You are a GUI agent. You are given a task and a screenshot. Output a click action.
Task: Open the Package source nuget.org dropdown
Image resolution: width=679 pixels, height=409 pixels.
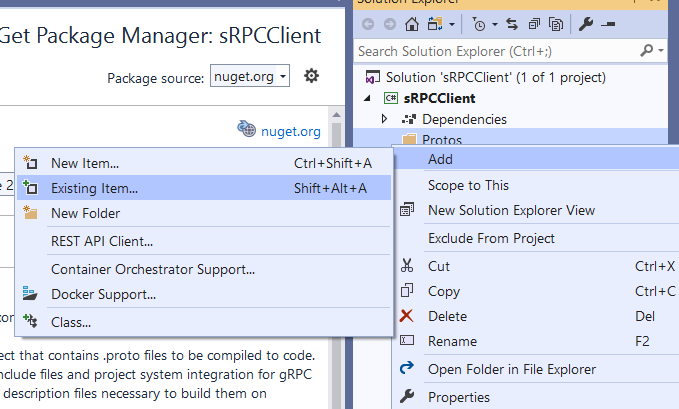tap(250, 76)
